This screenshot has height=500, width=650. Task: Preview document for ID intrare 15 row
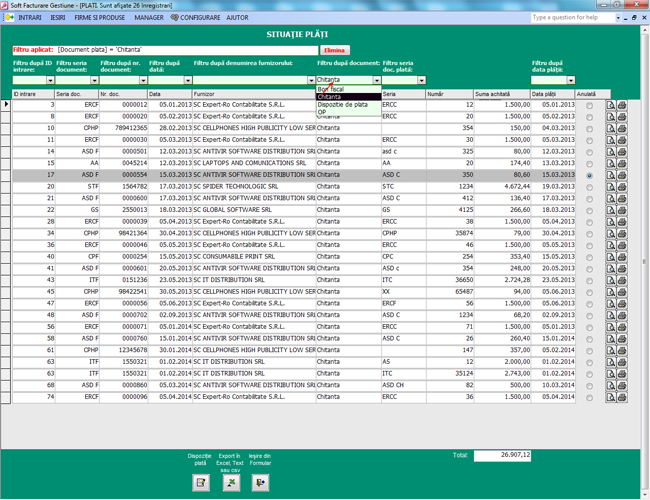pos(611,163)
